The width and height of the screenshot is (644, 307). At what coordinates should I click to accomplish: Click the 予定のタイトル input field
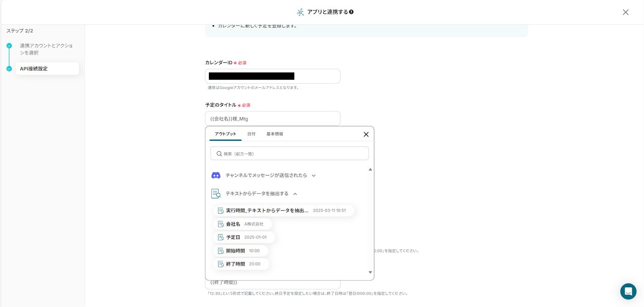pyautogui.click(x=272, y=119)
